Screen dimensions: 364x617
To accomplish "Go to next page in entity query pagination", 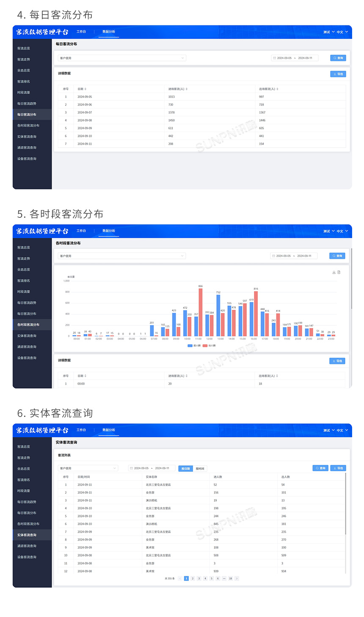I will click(x=237, y=578).
